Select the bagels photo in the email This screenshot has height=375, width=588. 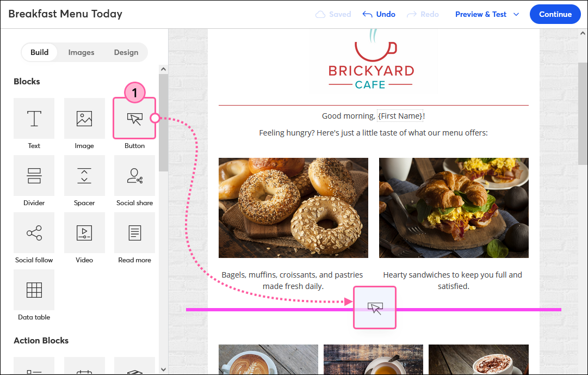[293, 207]
